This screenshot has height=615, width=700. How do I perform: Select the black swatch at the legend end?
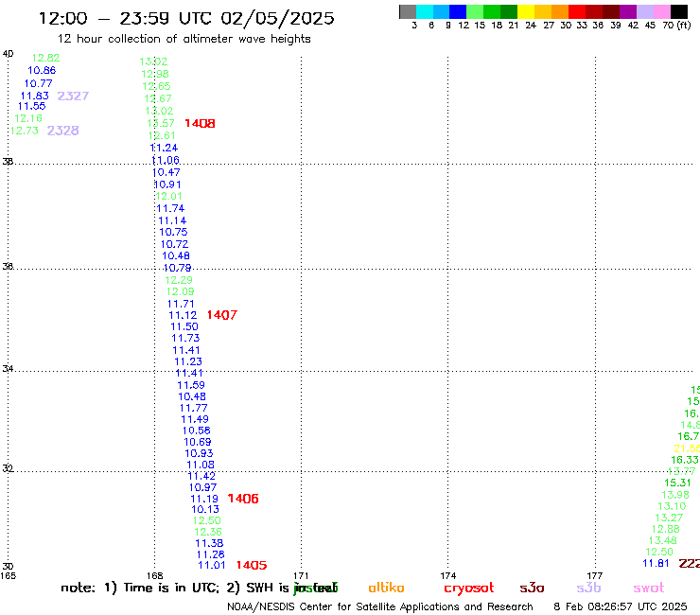pyautogui.click(x=679, y=11)
